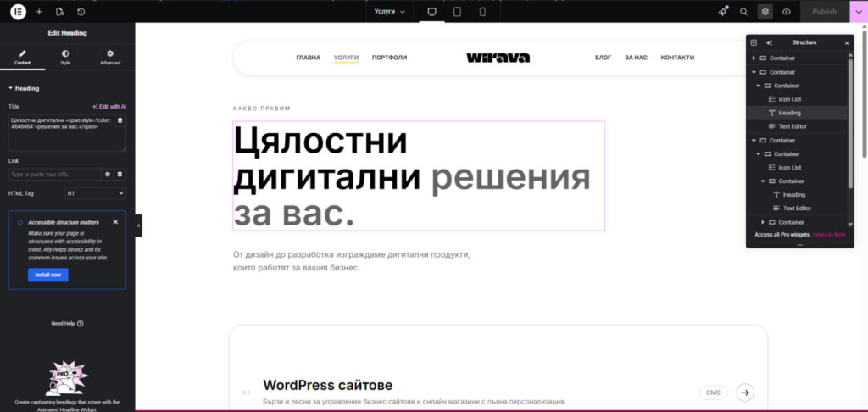Switch to Tablet preview mode

[x=457, y=12]
